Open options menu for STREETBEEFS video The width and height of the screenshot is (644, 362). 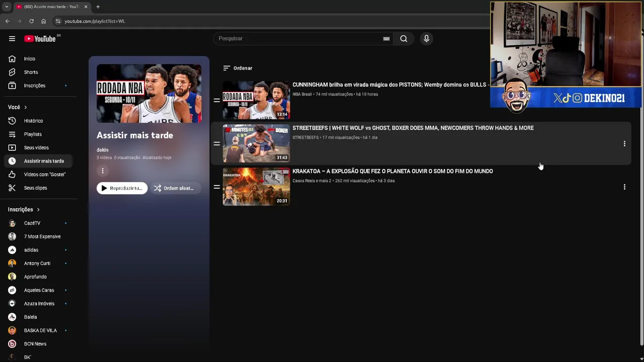click(x=624, y=144)
